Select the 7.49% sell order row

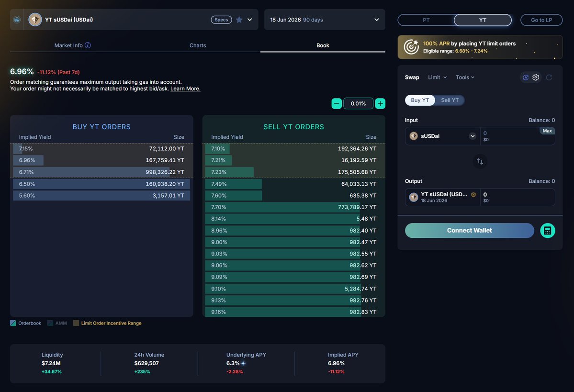(x=293, y=184)
